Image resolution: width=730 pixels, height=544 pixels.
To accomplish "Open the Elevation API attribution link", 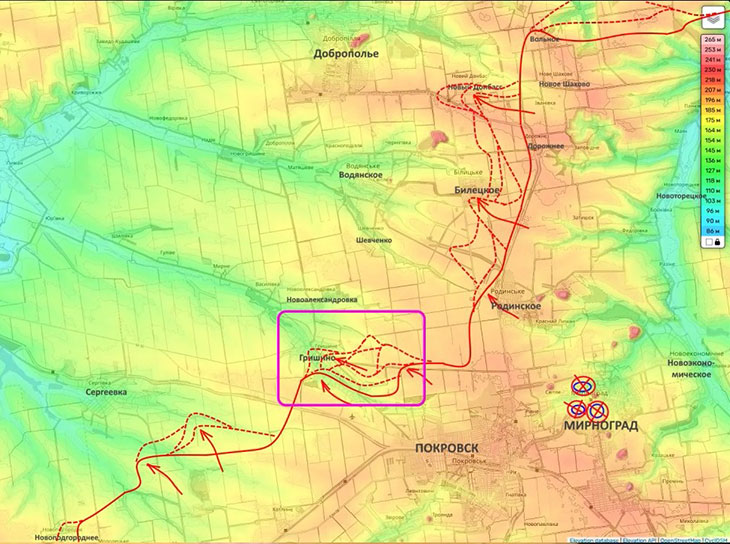I will 642,540.
